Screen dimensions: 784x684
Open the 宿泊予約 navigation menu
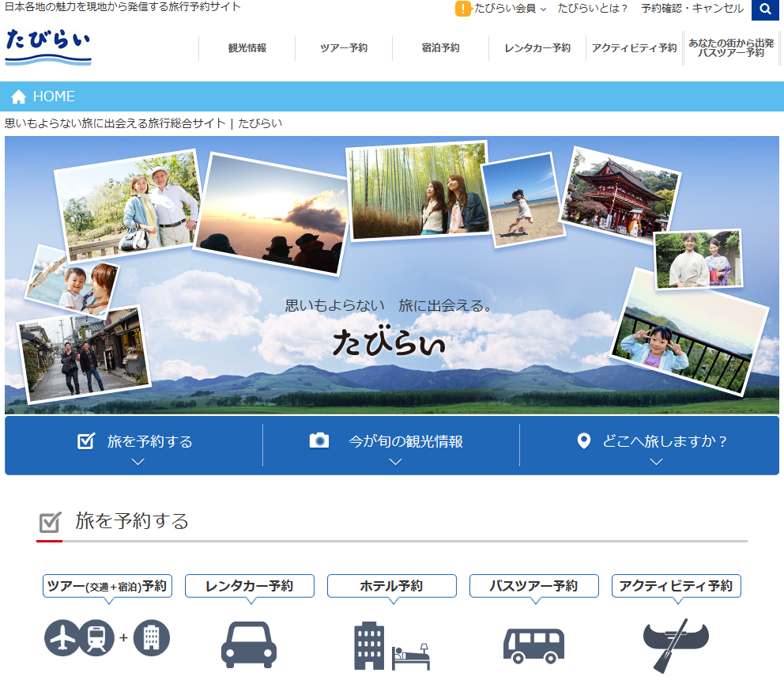click(x=440, y=48)
